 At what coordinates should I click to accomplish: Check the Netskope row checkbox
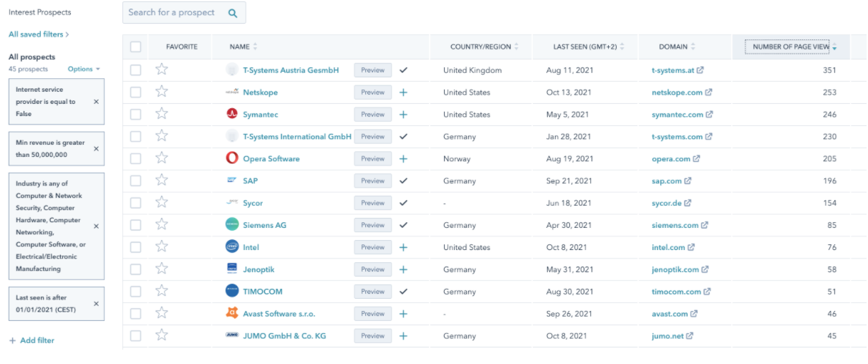pos(135,92)
